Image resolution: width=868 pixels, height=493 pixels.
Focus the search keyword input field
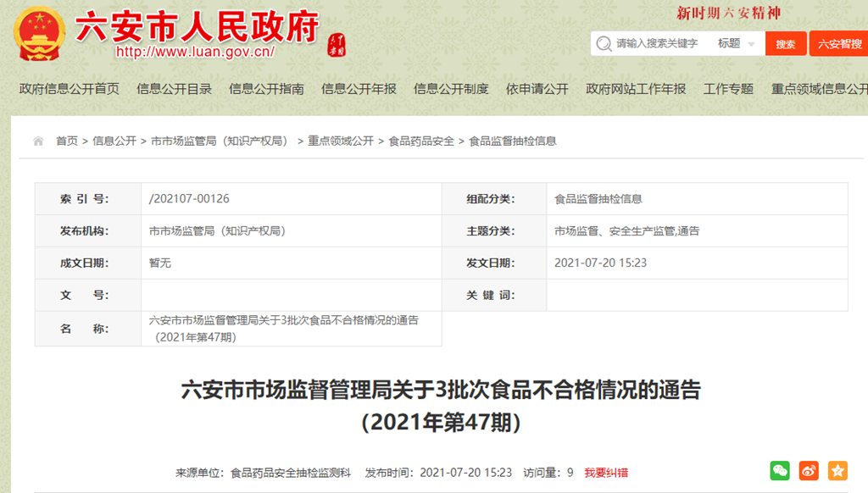[x=657, y=43]
